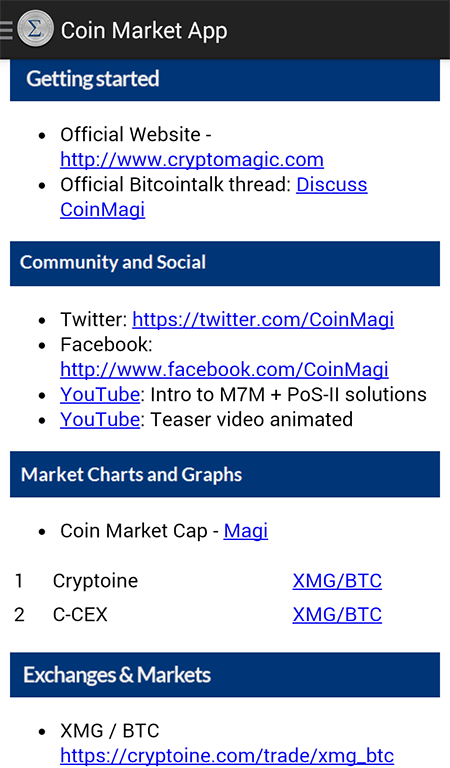450x768 pixels.
Task: Tap the Community and Social header
Action: (225, 263)
